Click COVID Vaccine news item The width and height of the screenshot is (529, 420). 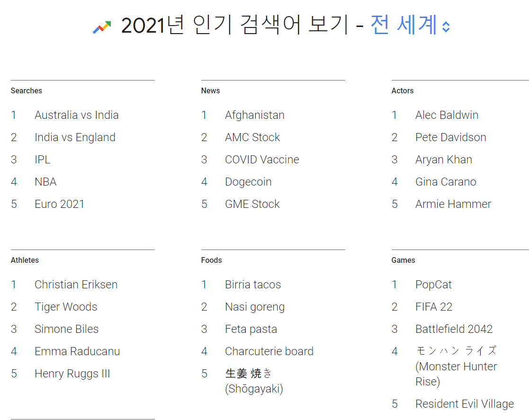(x=262, y=160)
